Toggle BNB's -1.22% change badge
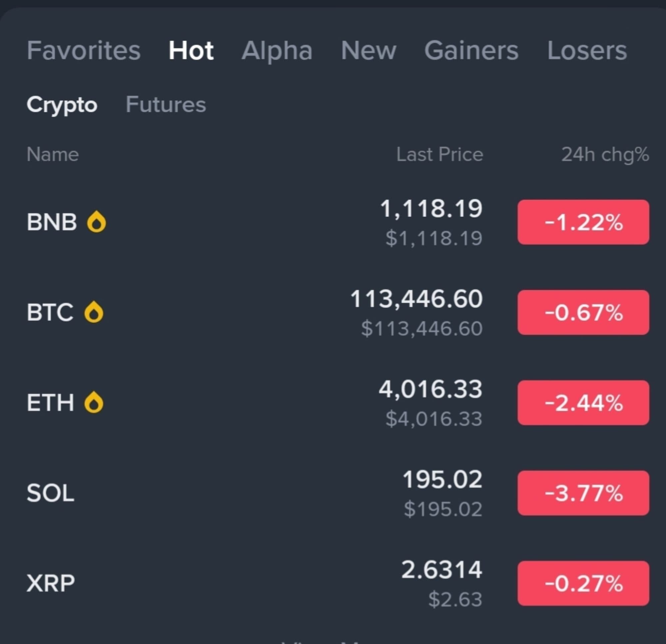The height and width of the screenshot is (644, 666). (x=583, y=222)
